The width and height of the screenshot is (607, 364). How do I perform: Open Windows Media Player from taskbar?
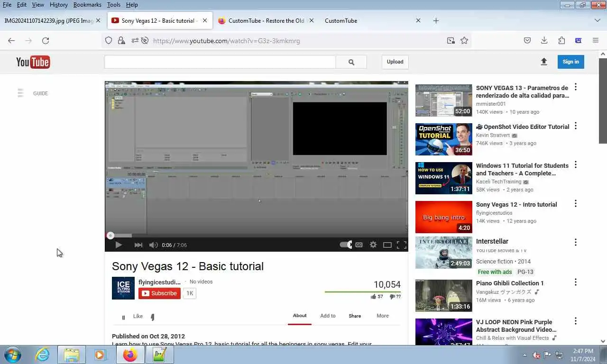click(100, 355)
